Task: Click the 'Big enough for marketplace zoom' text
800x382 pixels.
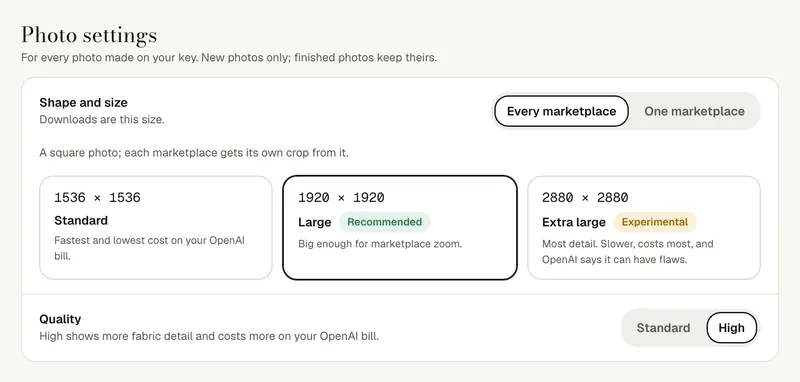Action: click(380, 244)
